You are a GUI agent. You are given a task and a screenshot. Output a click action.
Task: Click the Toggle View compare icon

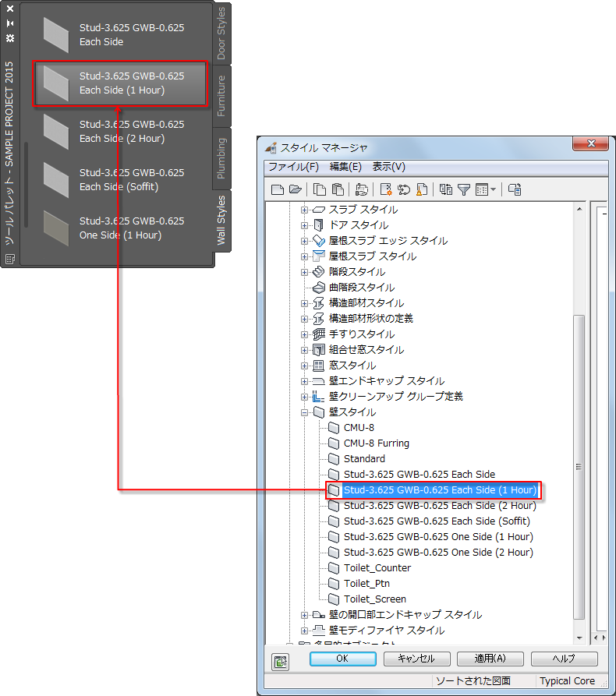click(445, 189)
